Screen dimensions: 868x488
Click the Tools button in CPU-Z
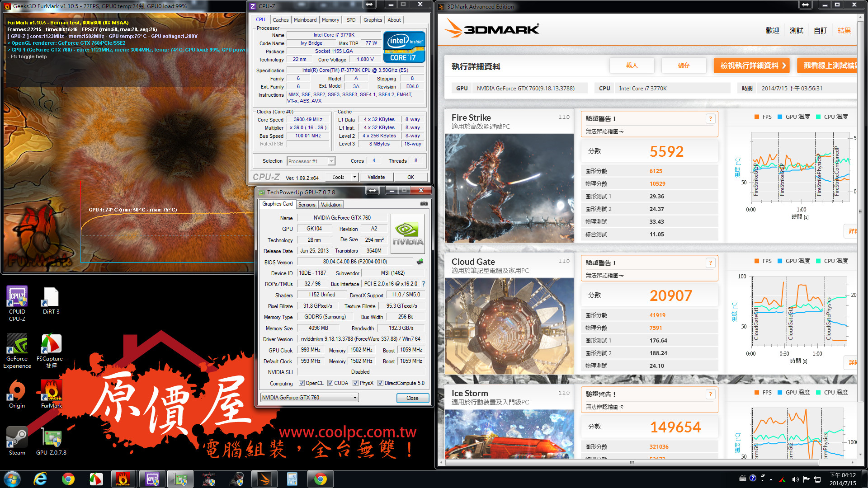point(338,177)
